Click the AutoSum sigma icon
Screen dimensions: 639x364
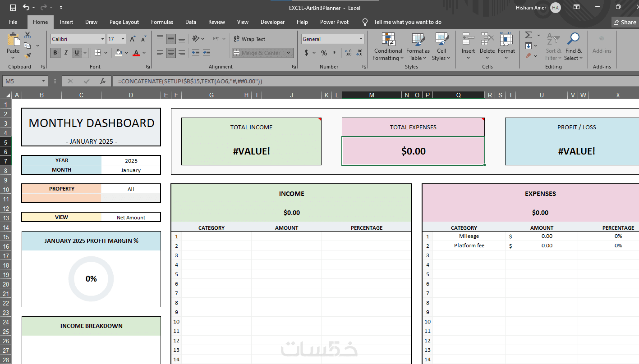[529, 35]
